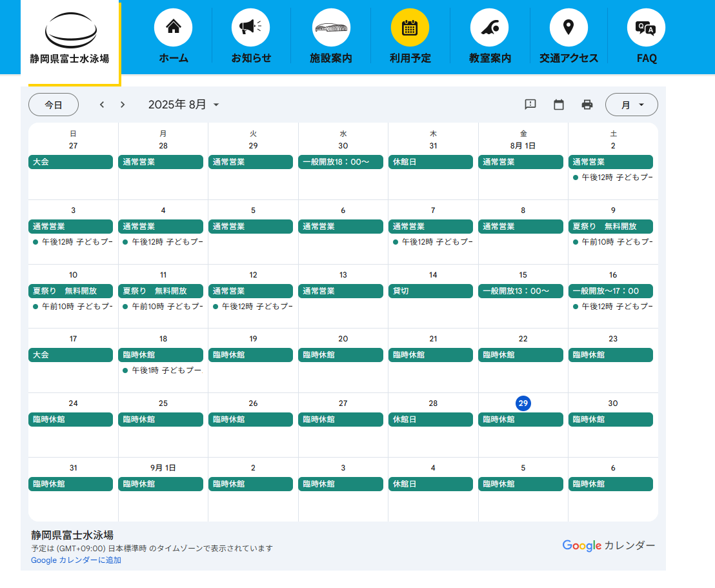Click the subscribe calendar icon near print
The image size is (715, 588).
point(558,104)
